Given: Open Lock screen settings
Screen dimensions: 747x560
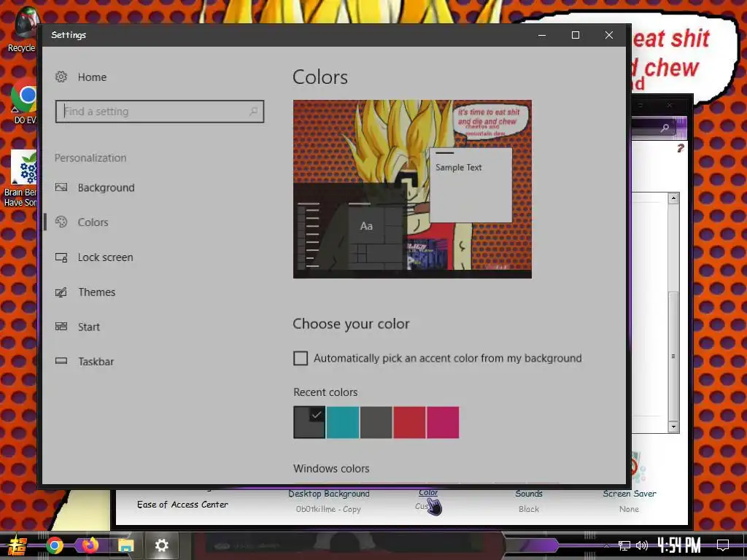Looking at the screenshot, I should [105, 257].
